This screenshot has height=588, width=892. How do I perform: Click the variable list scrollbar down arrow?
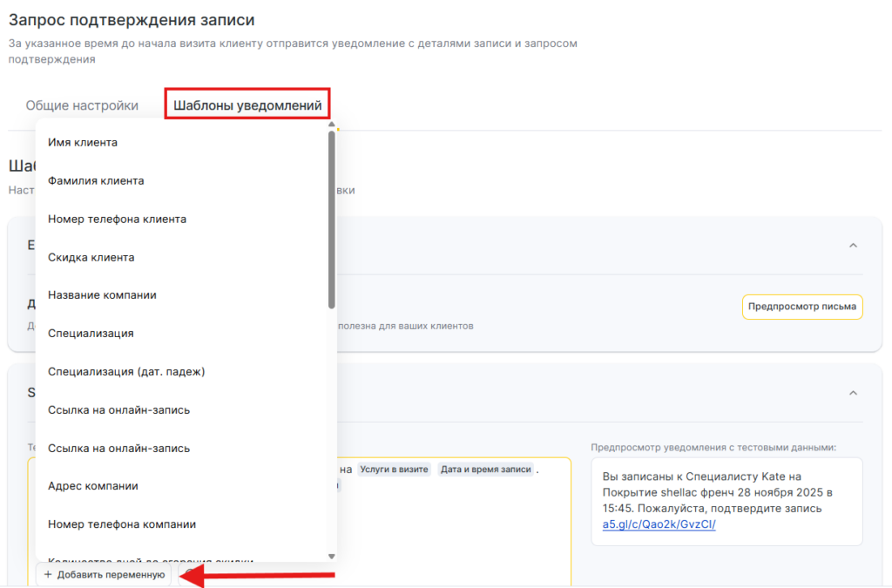[x=332, y=556]
